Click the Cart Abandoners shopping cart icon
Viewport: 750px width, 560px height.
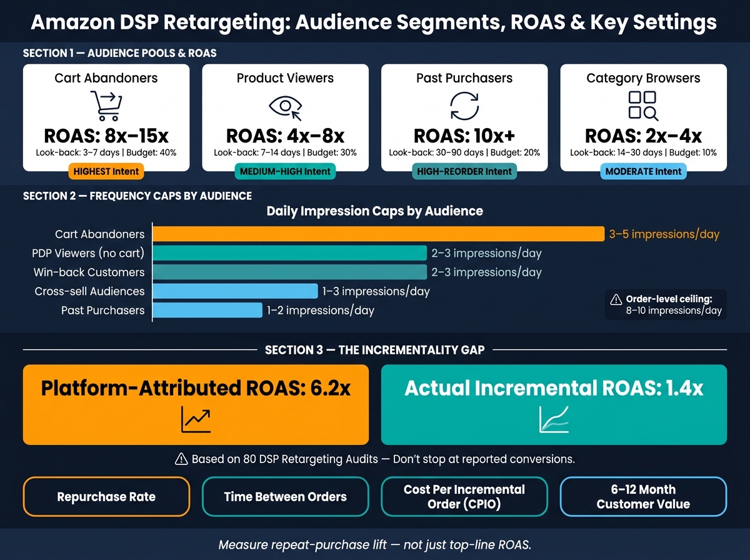[106, 106]
